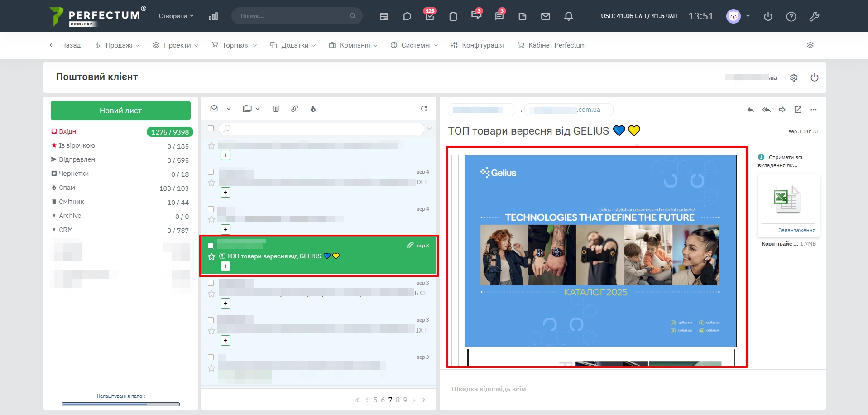Star the ТОП товари вересня email
The height and width of the screenshot is (415, 868).
(211, 256)
